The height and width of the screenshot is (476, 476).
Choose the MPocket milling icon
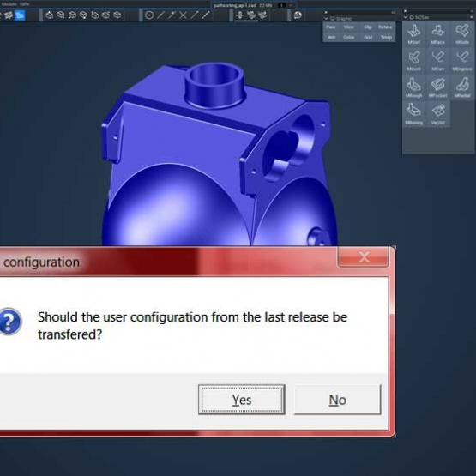pyautogui.click(x=437, y=87)
